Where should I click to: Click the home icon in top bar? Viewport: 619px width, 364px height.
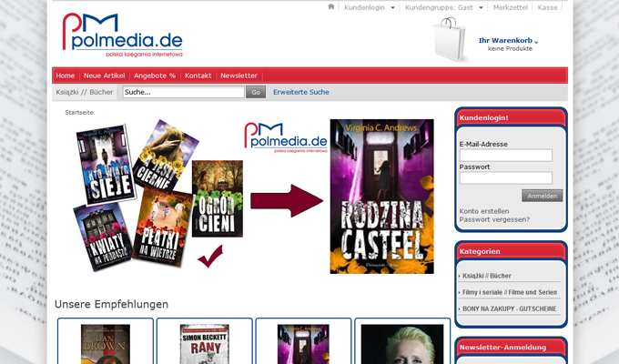click(x=331, y=6)
